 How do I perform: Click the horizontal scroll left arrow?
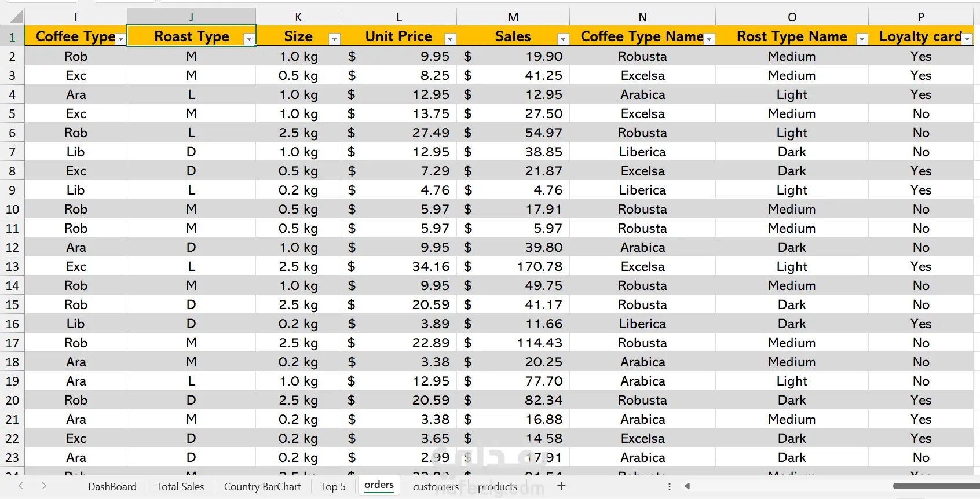point(688,486)
